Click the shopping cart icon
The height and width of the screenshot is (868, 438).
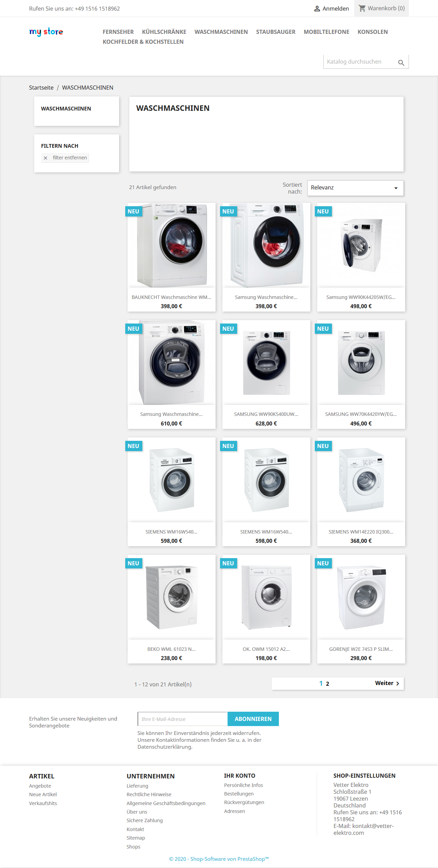tap(362, 8)
